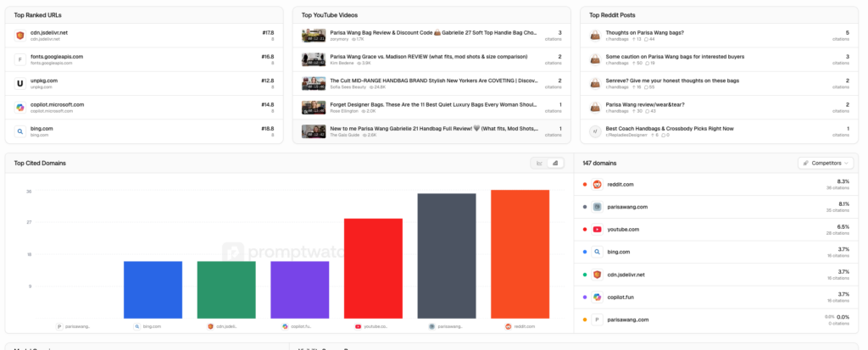This screenshot has width=868, height=350.
Task: Click the red youtube.com bar in the chart
Action: point(373,269)
